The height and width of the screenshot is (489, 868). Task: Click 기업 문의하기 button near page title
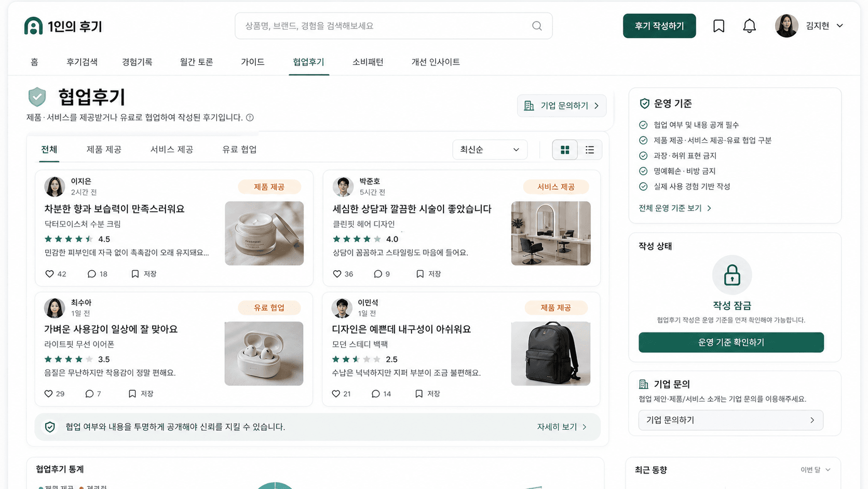561,105
